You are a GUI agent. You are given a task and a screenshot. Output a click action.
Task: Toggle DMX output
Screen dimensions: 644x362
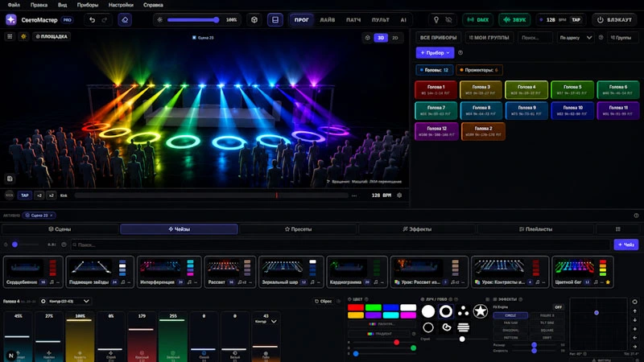point(478,19)
